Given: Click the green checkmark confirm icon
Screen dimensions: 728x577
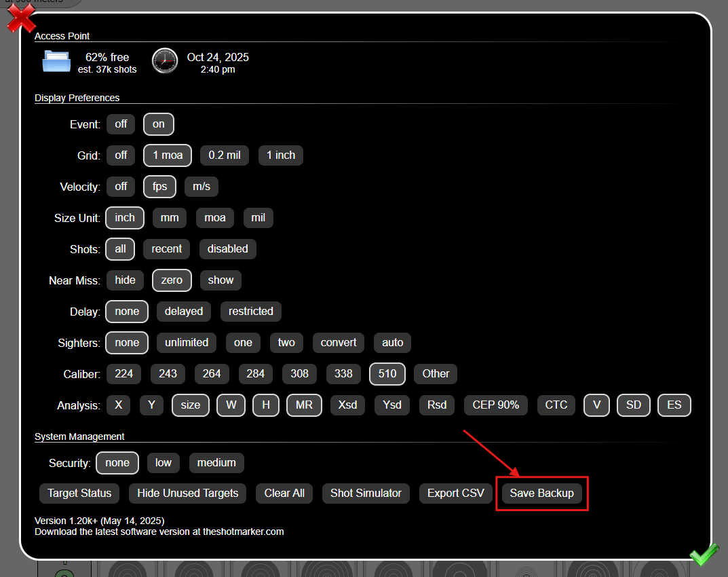Looking at the screenshot, I should (704, 555).
